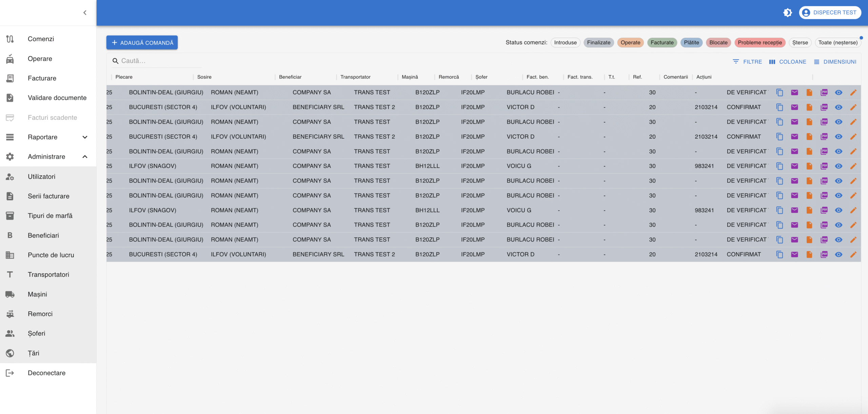
Task: Go to Validare documente page
Action: coord(57,98)
